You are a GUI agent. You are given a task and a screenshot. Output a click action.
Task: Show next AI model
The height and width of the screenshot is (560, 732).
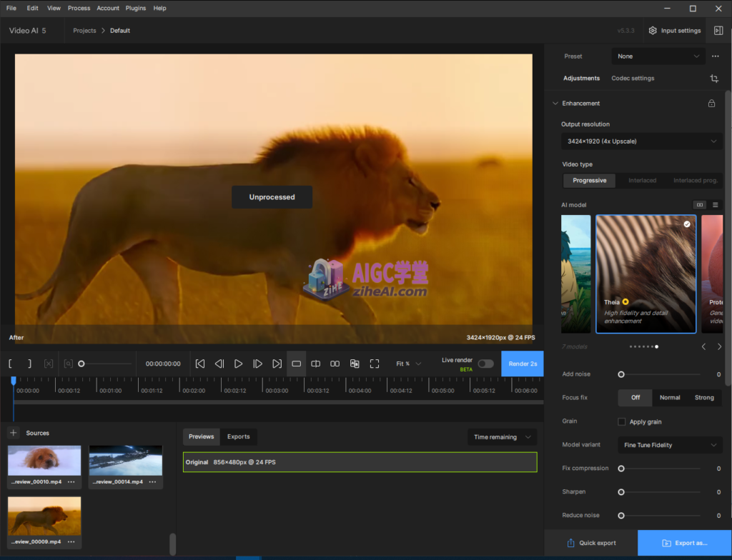[719, 346]
